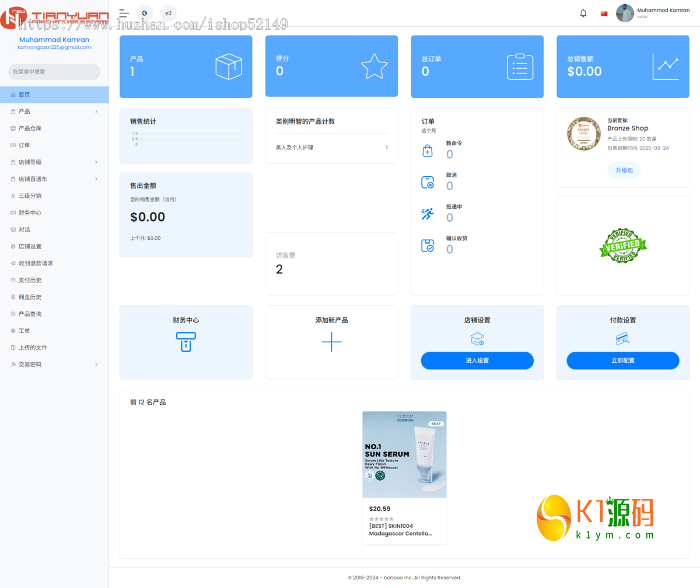Click the box icon in 产品 card
Image resolution: width=700 pixels, height=588 pixels.
pos(229,66)
